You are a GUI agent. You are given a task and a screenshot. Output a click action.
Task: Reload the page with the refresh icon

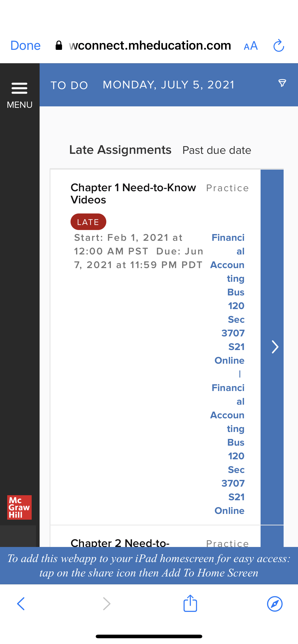click(x=279, y=46)
